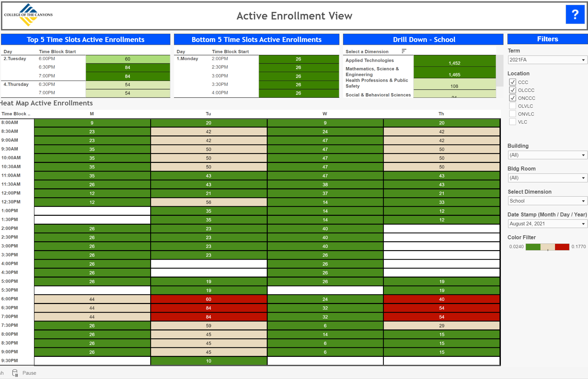Click the database pause icon in the bottom bar
The width and height of the screenshot is (588, 379).
[x=15, y=372]
